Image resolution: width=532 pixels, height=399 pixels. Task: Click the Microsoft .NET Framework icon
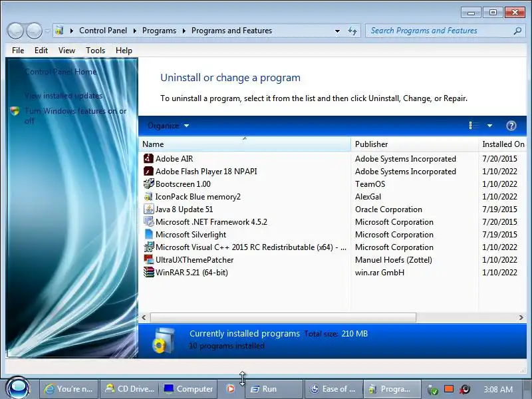click(148, 221)
